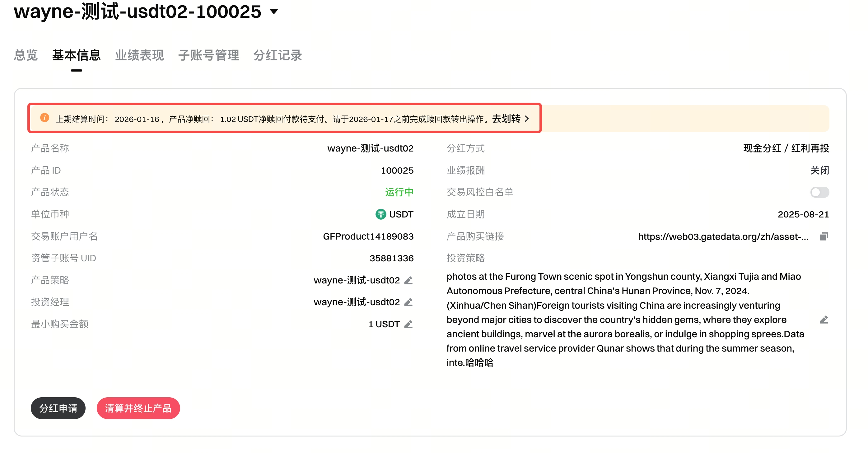Toggle the 交易风控白名单 switch

pos(819,193)
